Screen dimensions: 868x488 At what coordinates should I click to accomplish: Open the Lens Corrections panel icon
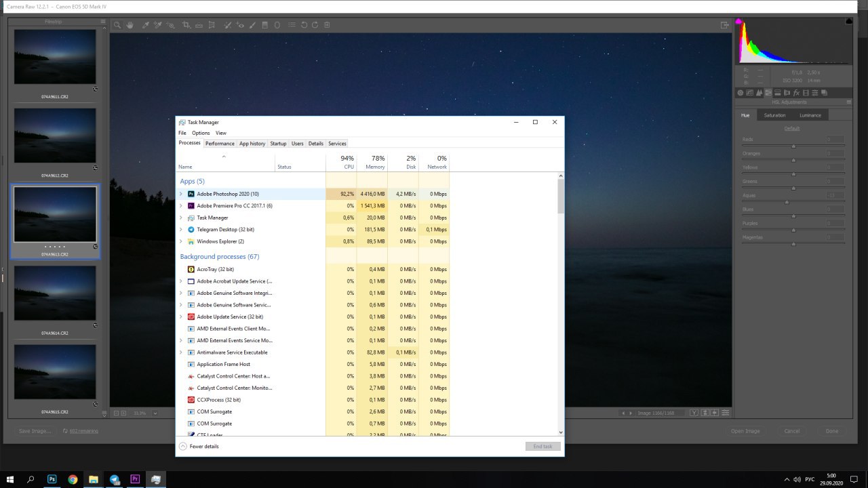click(787, 93)
